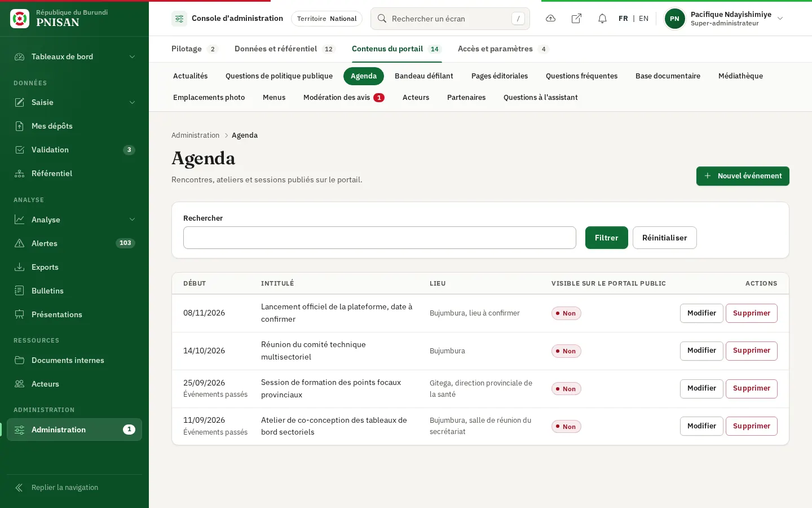Modify the Atelier de co-conception event
The width and height of the screenshot is (812, 508).
click(701, 426)
